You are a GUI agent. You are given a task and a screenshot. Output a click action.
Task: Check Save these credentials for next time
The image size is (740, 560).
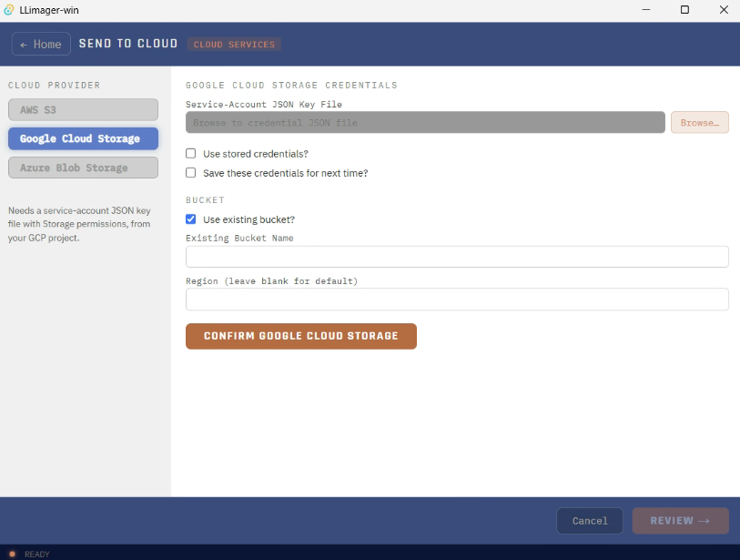(x=190, y=173)
